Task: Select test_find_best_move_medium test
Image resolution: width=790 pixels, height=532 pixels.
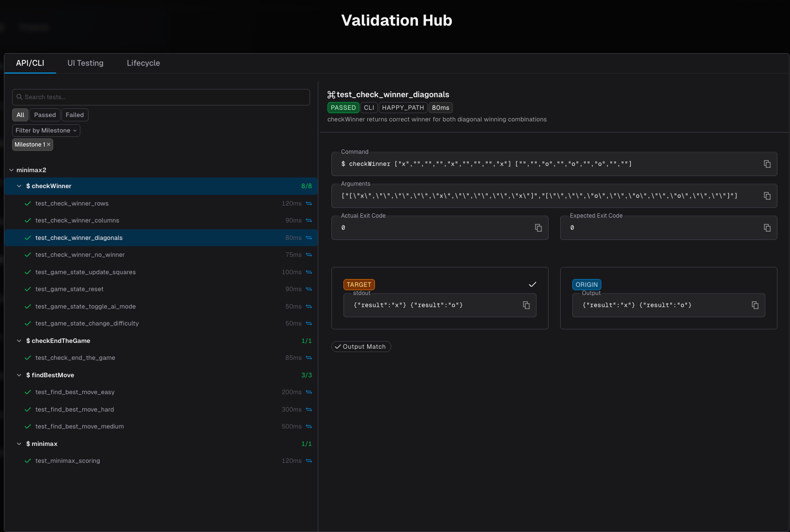Action: pos(161,427)
